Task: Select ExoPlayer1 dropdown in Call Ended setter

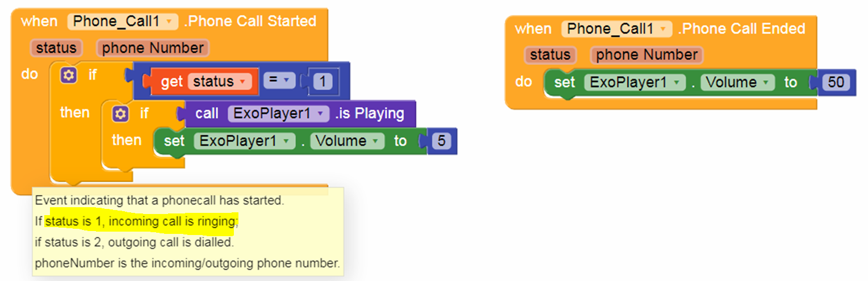Action: [635, 82]
